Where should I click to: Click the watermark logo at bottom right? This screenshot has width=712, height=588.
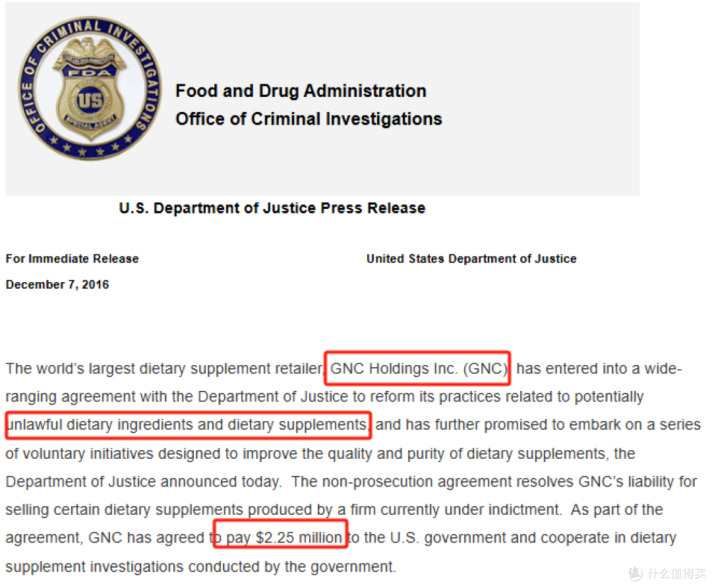(667, 573)
